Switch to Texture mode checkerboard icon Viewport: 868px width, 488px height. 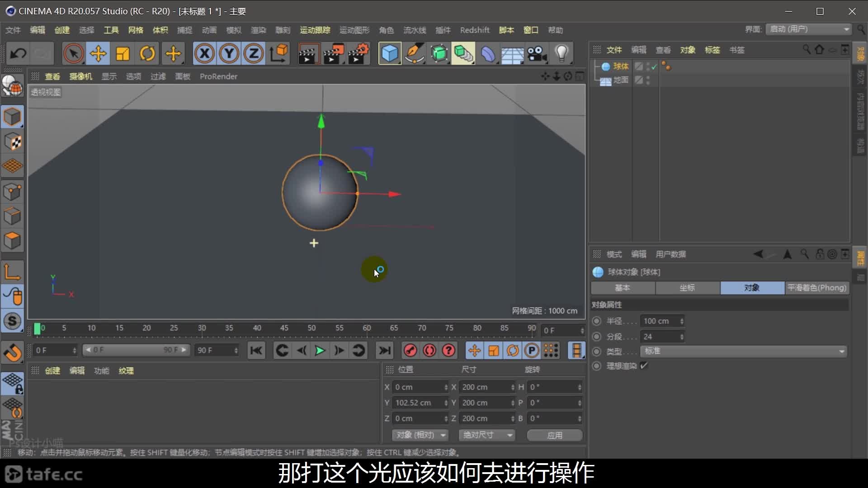(12, 142)
